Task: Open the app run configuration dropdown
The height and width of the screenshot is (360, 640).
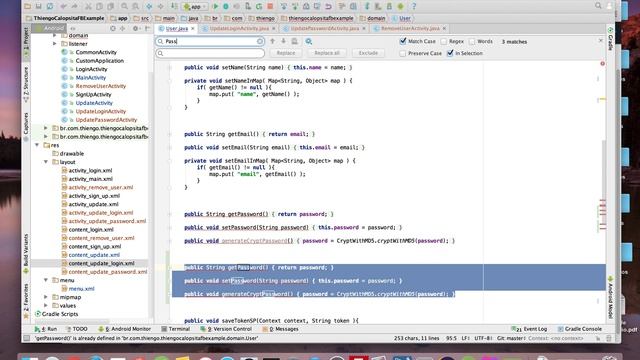Action: 195,7
